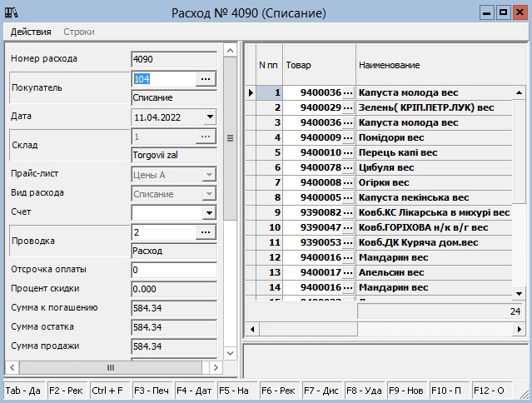Screen dimensions: 532x403
Task: Click right arrow of left panel horizontal scrollbar
Action: 214,367
